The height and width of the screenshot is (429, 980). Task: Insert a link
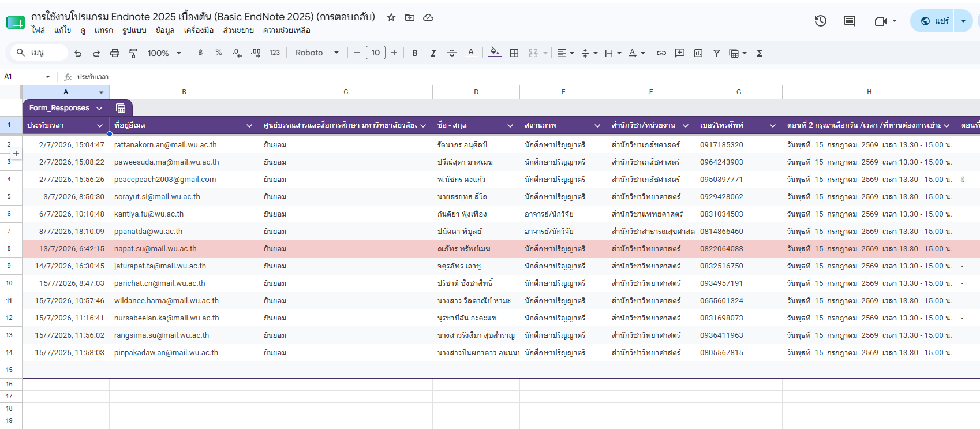pyautogui.click(x=661, y=53)
